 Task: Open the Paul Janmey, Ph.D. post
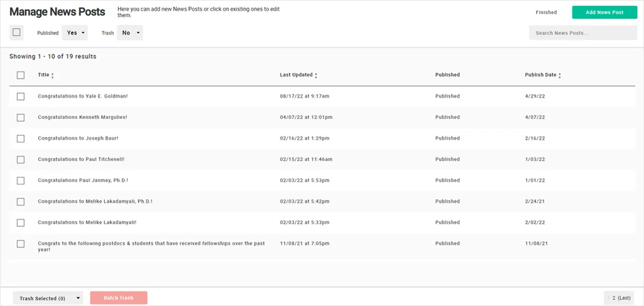(x=83, y=181)
